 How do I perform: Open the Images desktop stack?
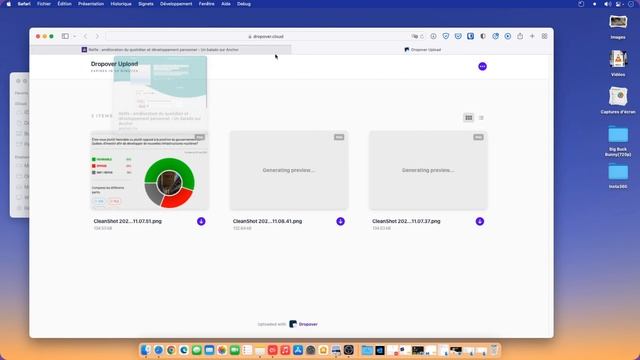click(618, 27)
